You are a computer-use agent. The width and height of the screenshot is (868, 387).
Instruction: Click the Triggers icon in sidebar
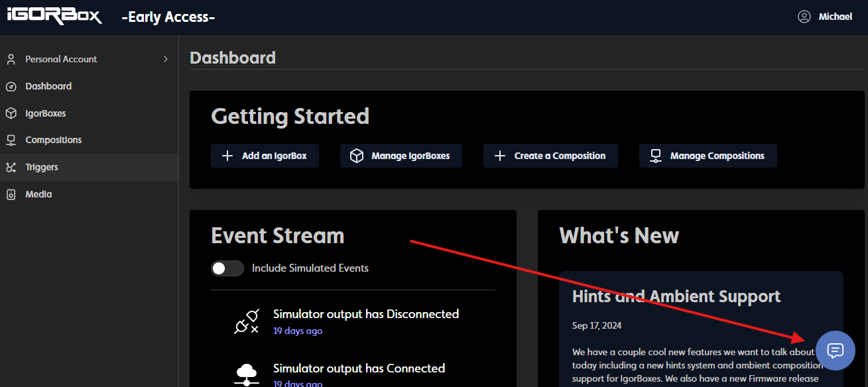[x=11, y=168]
